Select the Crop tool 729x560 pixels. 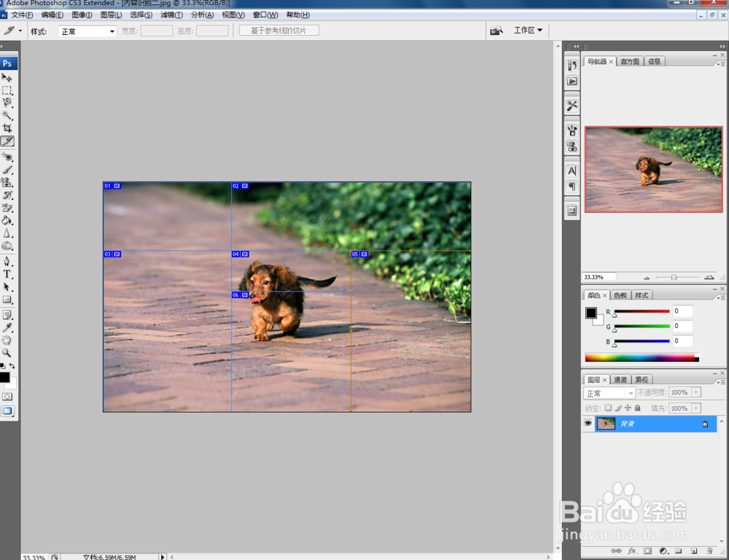click(7, 128)
